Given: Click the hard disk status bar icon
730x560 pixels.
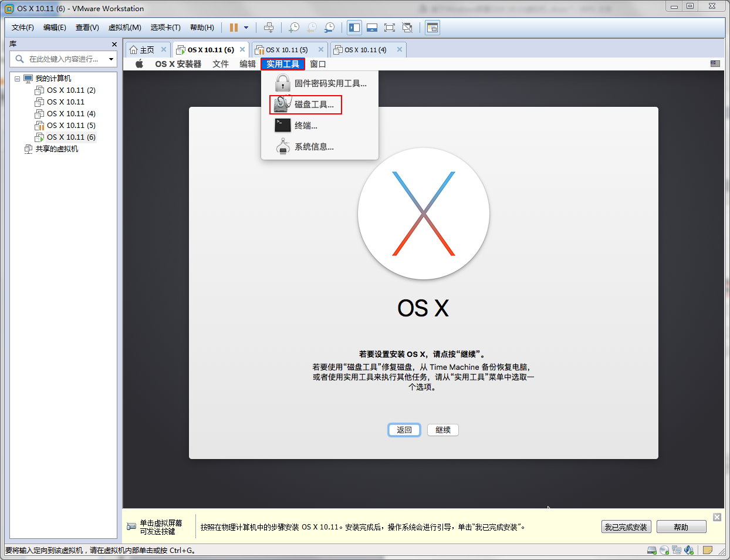Looking at the screenshot, I should [x=652, y=551].
